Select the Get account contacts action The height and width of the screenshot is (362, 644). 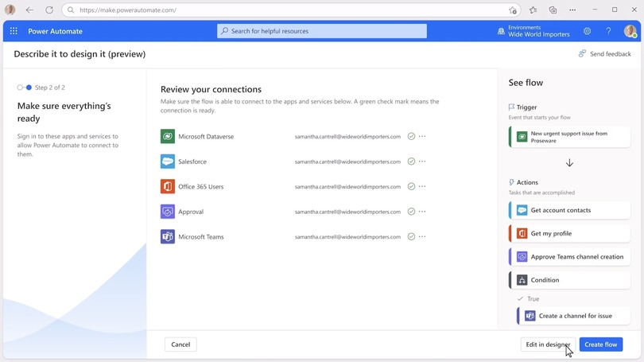pos(569,210)
